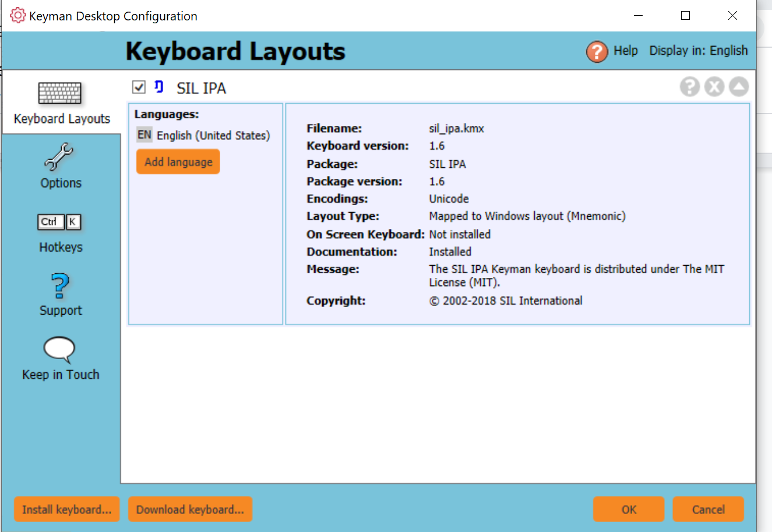This screenshot has height=532, width=772.
Task: Click the sil_ipa.kmx filename value
Action: coord(457,128)
